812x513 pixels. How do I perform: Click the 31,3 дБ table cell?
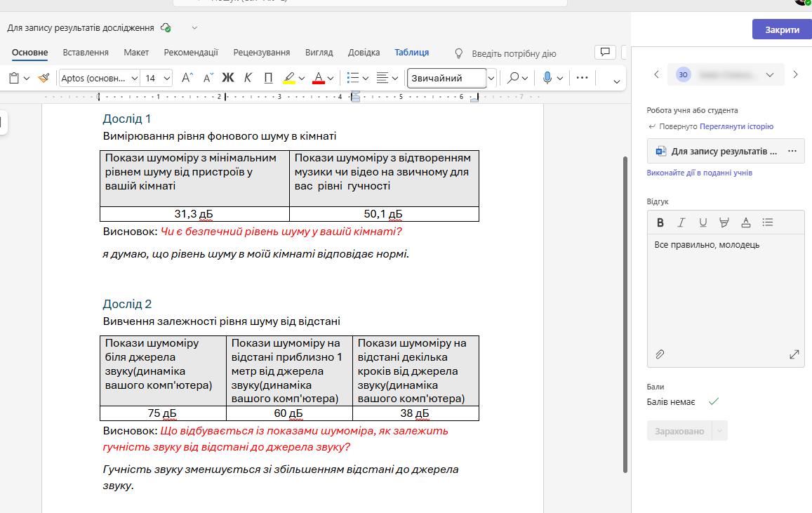[194, 214]
